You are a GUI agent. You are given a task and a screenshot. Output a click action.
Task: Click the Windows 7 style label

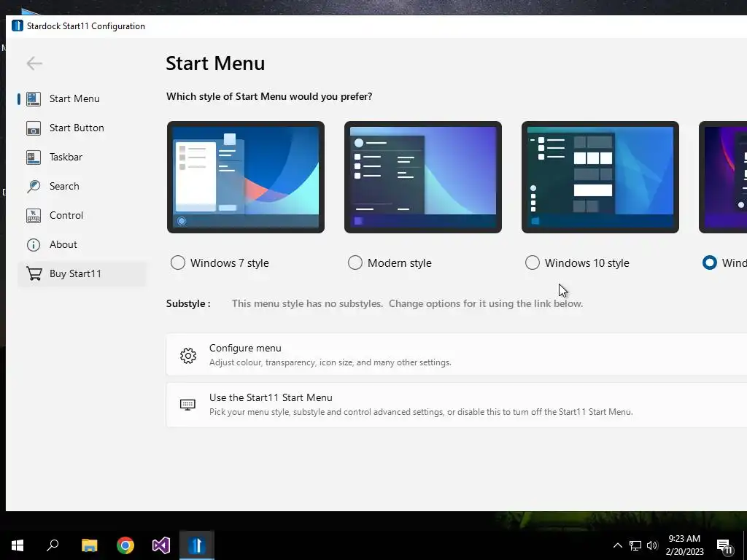pyautogui.click(x=230, y=262)
